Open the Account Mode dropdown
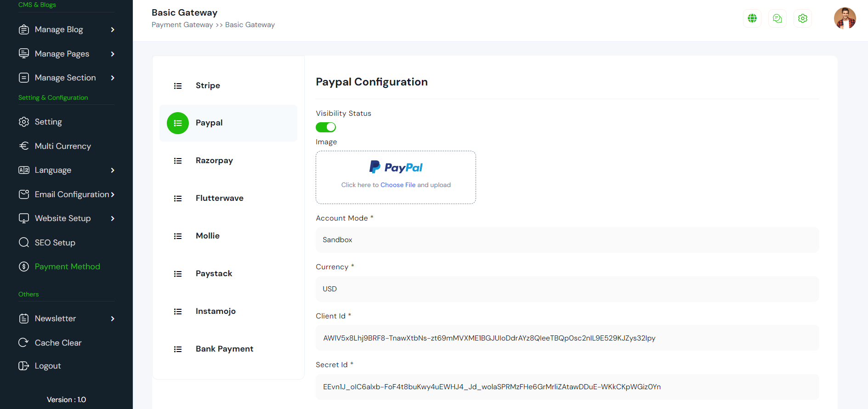This screenshot has width=868, height=409. click(x=567, y=240)
